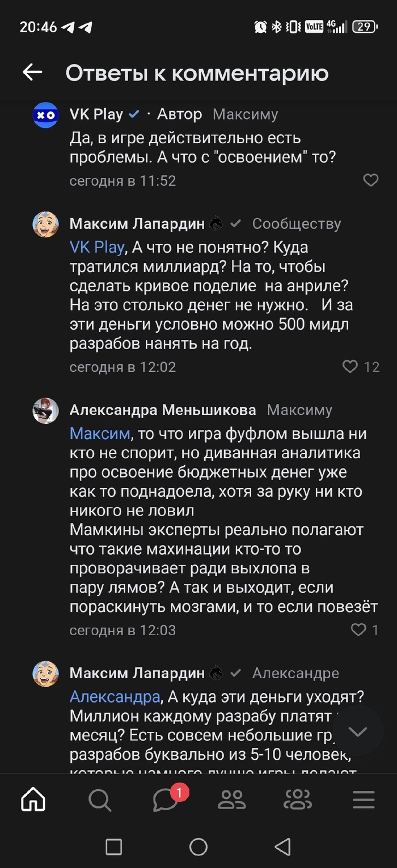Open messages with unread badge
Image resolution: width=397 pixels, height=868 pixels.
pos(167,799)
